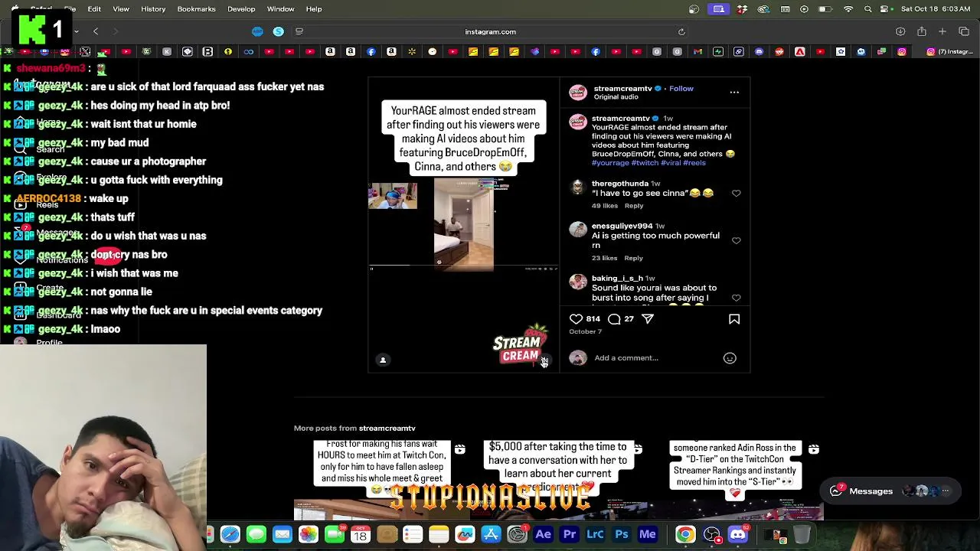This screenshot has width=980, height=551.
Task: Open comments via speech bubble icon
Action: click(x=614, y=319)
